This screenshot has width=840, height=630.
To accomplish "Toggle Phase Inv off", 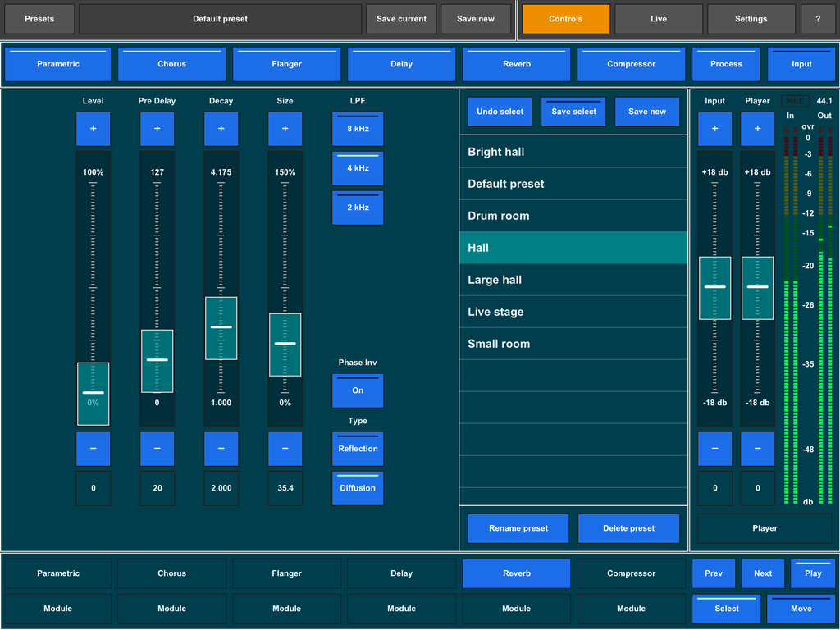I will coord(358,390).
